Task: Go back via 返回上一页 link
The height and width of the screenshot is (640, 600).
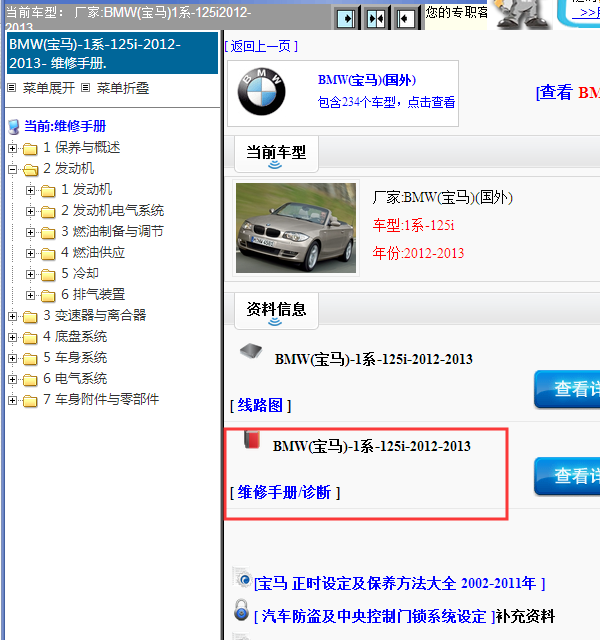Action: coord(261,46)
